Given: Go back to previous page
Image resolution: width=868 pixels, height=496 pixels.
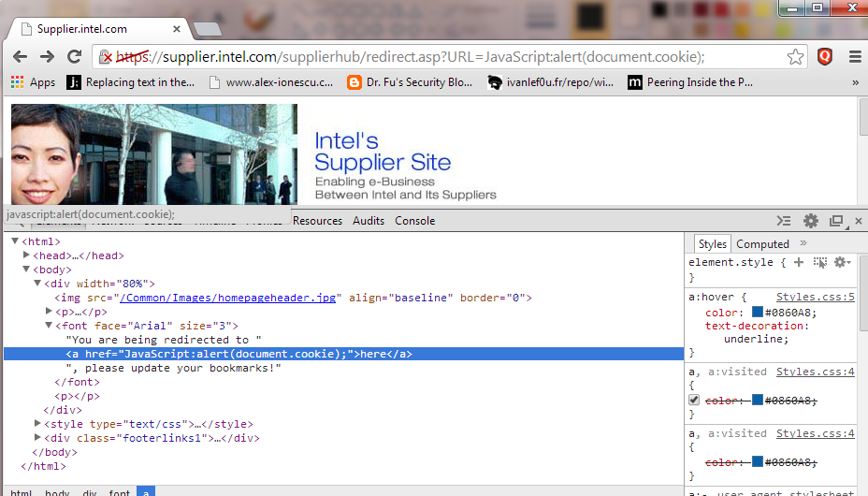Looking at the screenshot, I should coord(21,56).
